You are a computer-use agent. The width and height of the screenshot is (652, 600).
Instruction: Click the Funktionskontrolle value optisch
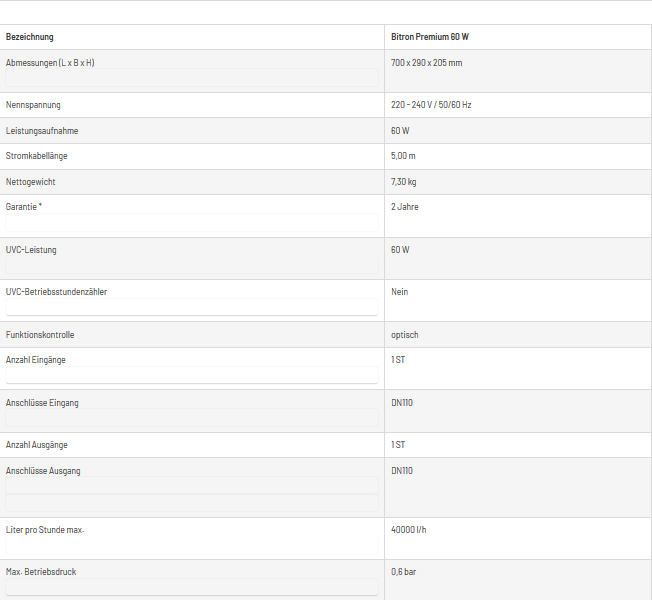pyautogui.click(x=405, y=335)
